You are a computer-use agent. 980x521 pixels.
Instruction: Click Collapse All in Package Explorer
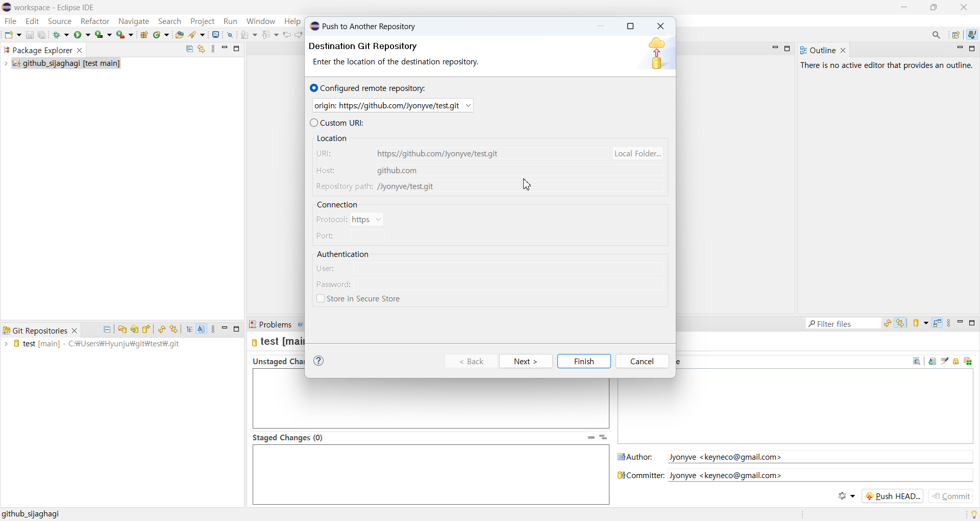189,49
